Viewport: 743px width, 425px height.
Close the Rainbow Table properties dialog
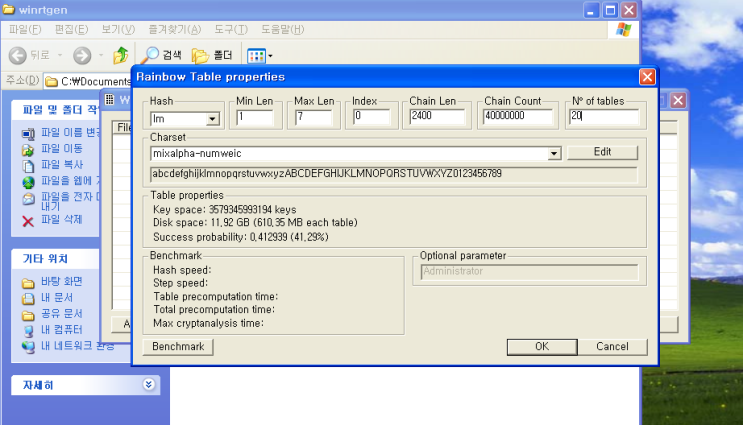(x=647, y=77)
